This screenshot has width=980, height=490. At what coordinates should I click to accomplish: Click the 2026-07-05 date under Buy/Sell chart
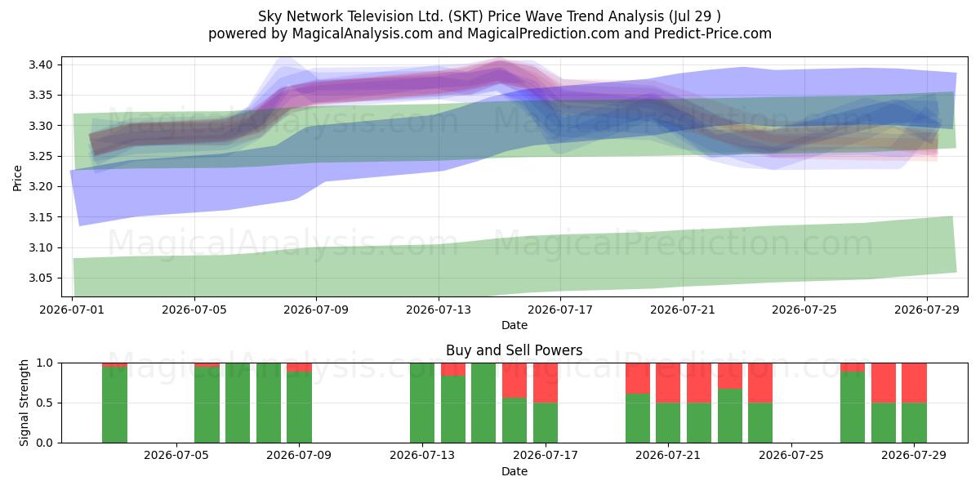click(x=176, y=456)
